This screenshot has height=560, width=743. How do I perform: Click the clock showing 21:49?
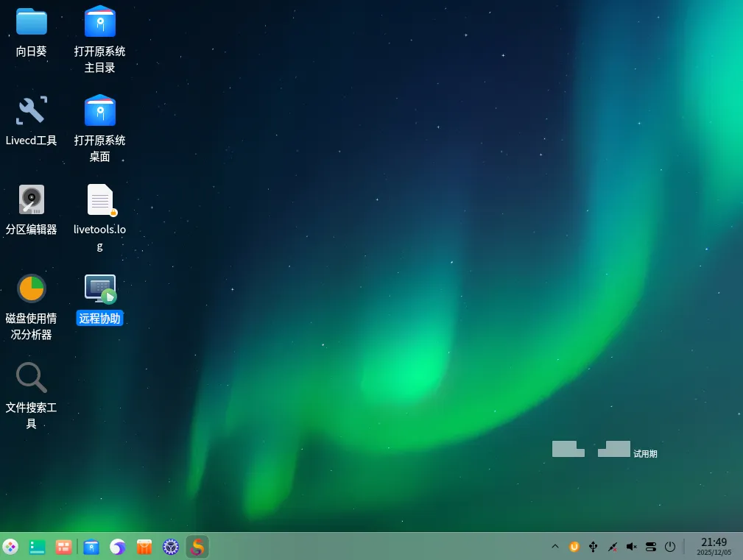pos(713,546)
